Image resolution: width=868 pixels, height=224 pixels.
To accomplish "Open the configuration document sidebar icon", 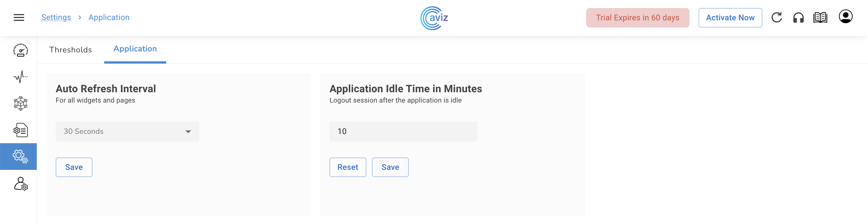I will coord(21,130).
